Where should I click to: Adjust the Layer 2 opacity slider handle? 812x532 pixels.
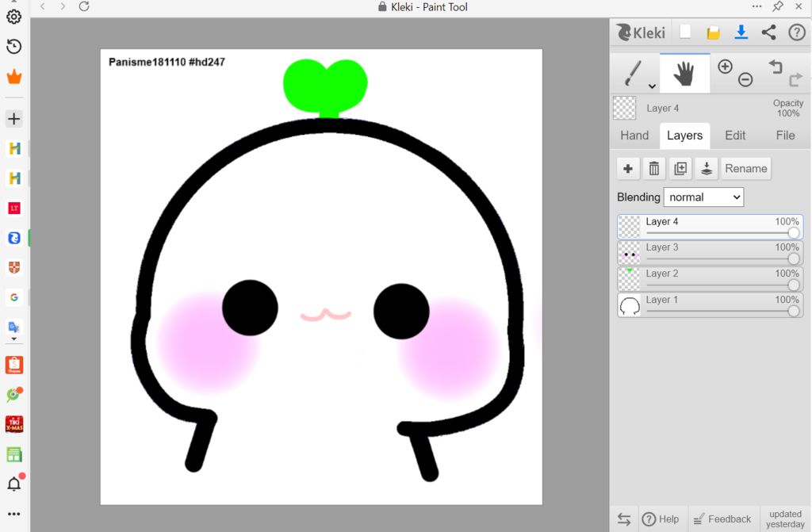pyautogui.click(x=793, y=285)
